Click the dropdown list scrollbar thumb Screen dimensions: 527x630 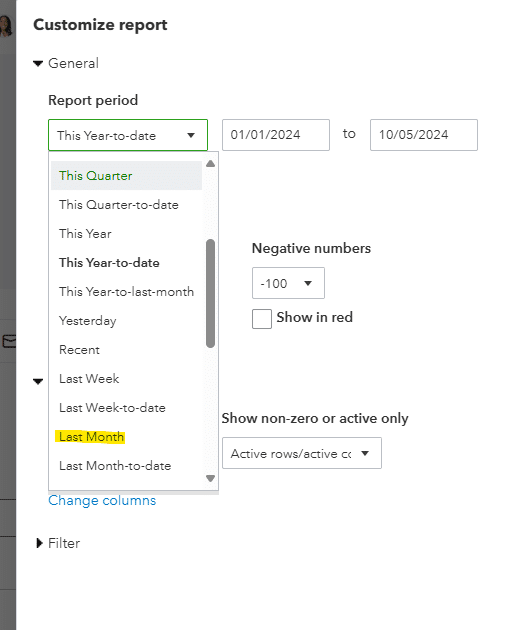[x=210, y=293]
